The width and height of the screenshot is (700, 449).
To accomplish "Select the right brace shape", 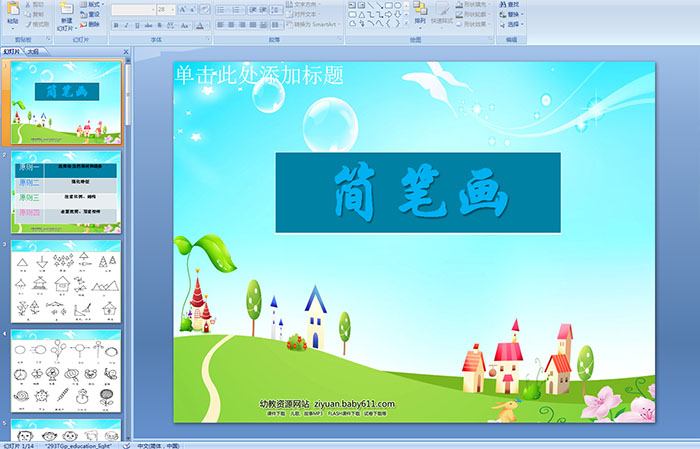I will pos(398,23).
